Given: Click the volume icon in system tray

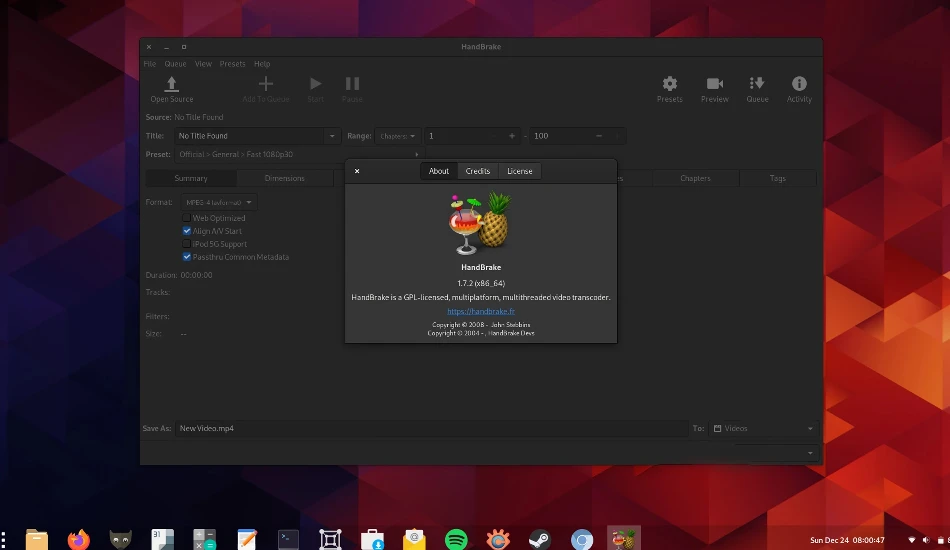Looking at the screenshot, I should tap(926, 540).
